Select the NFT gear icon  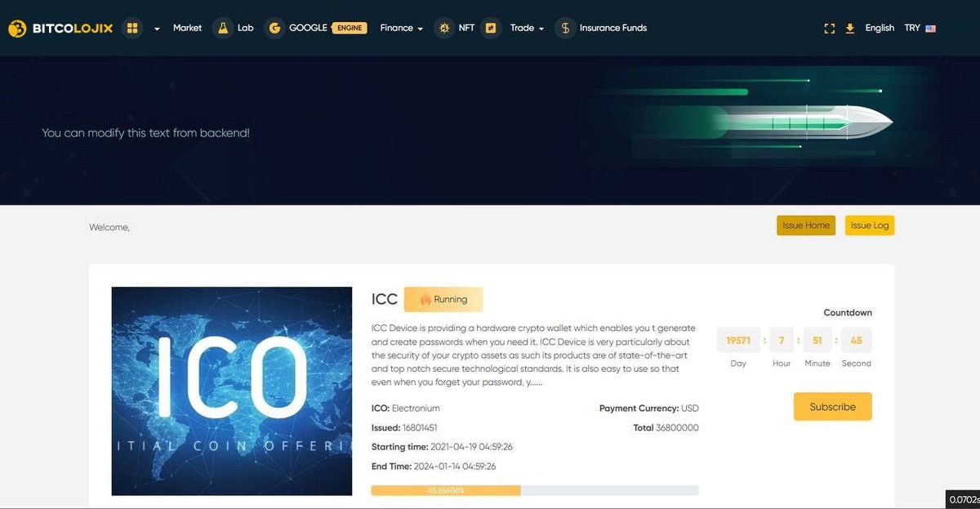(444, 27)
